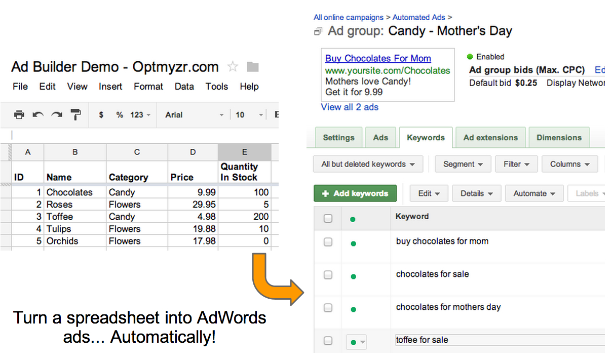Image resolution: width=611 pixels, height=364 pixels.
Task: Click the folder icon beside title
Action: click(x=252, y=67)
